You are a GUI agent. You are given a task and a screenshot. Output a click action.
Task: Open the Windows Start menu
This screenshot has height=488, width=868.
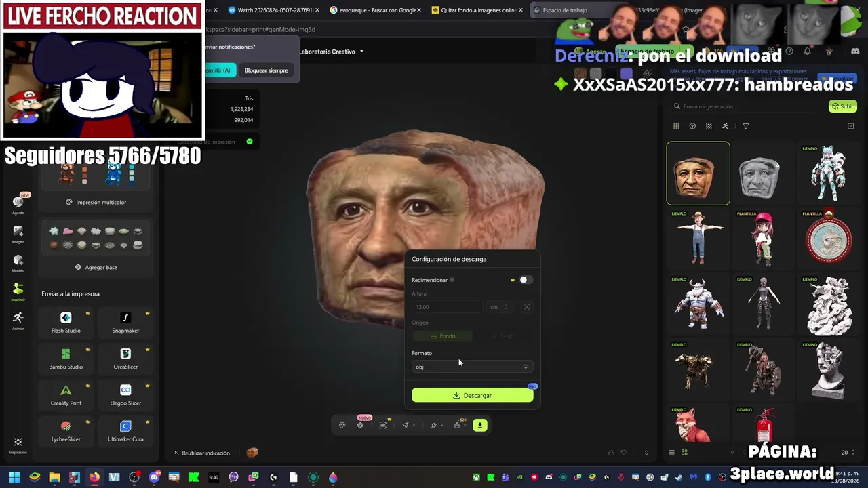point(14,477)
